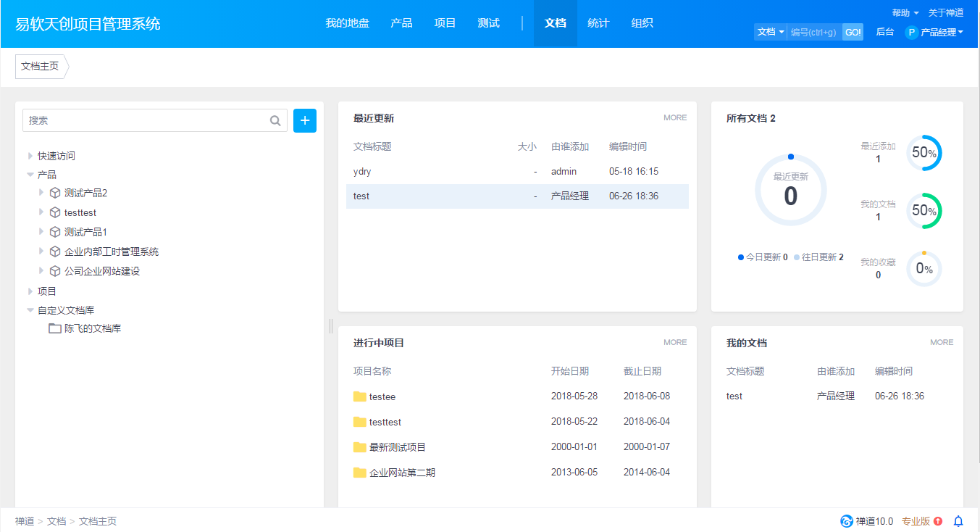Click the blue plus add-library button

tap(305, 121)
